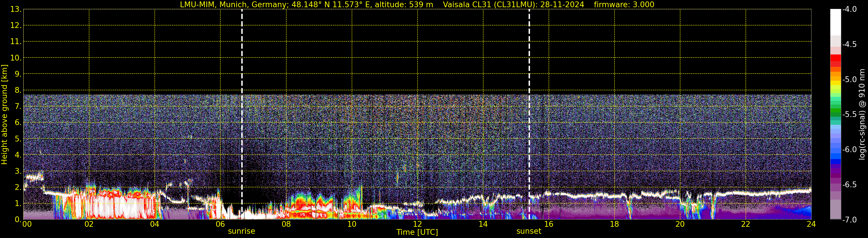This screenshot has width=868, height=238.
Task: Click the '2.' height axis tick label
Action: pos(18,188)
